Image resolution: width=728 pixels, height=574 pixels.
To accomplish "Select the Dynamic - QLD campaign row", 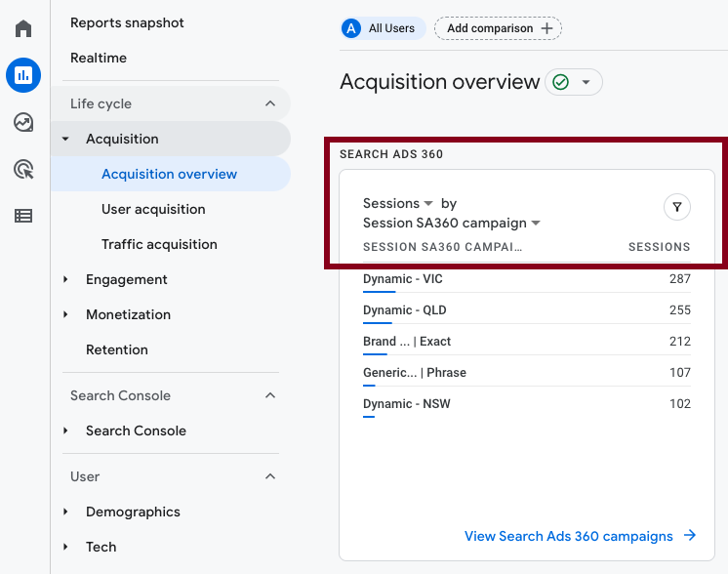I will click(527, 309).
